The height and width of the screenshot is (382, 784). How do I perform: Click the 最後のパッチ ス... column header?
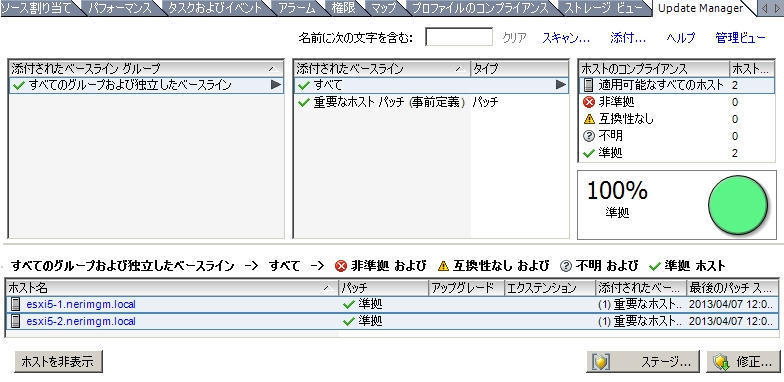732,288
